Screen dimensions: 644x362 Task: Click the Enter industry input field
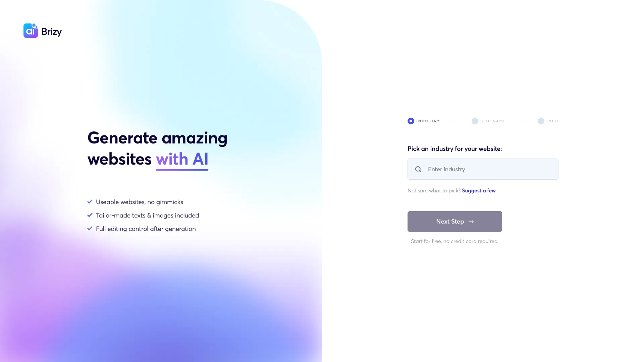click(x=483, y=169)
